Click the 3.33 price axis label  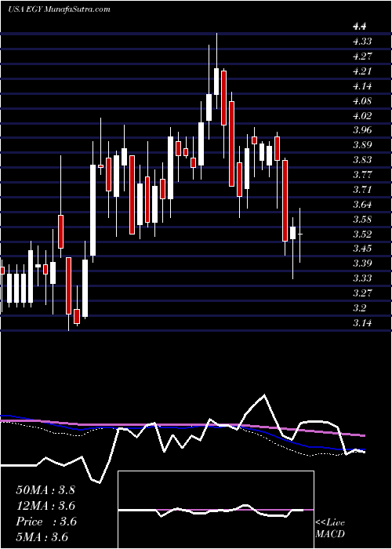[x=362, y=278]
